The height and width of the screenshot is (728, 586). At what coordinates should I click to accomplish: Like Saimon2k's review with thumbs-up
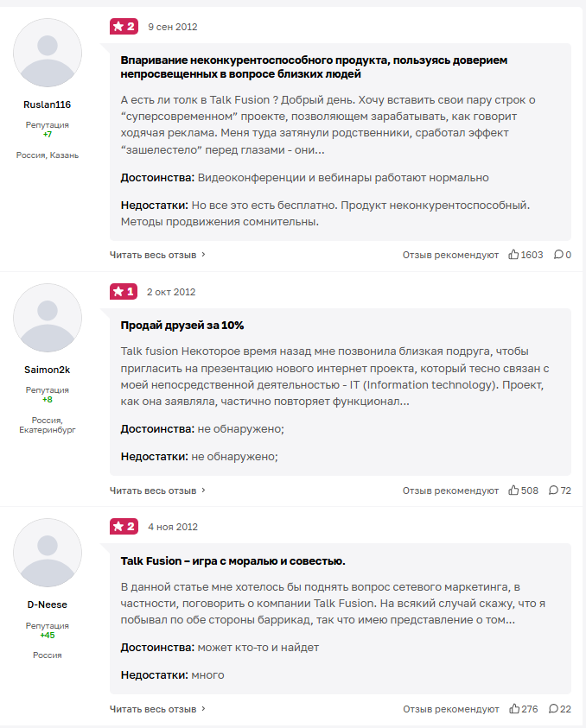tap(513, 491)
